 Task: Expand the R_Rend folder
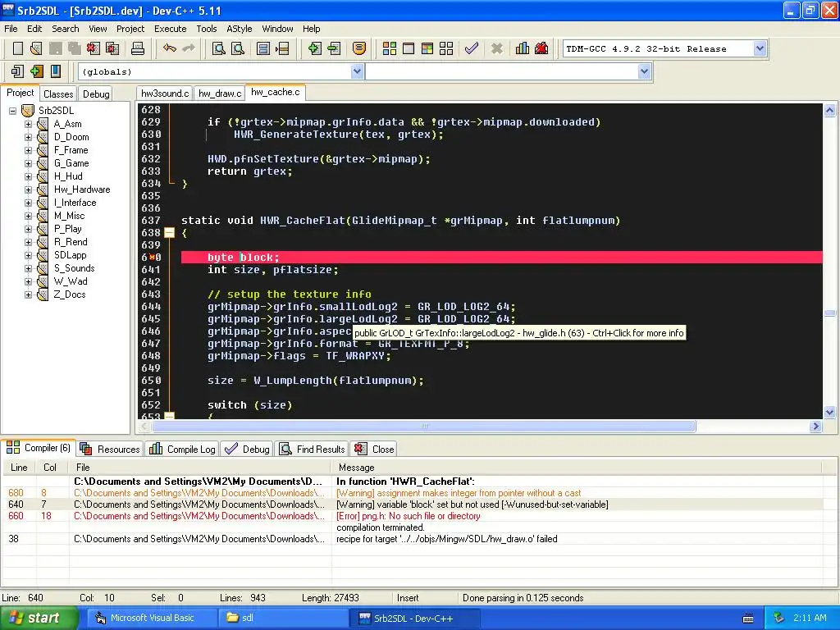click(x=28, y=242)
